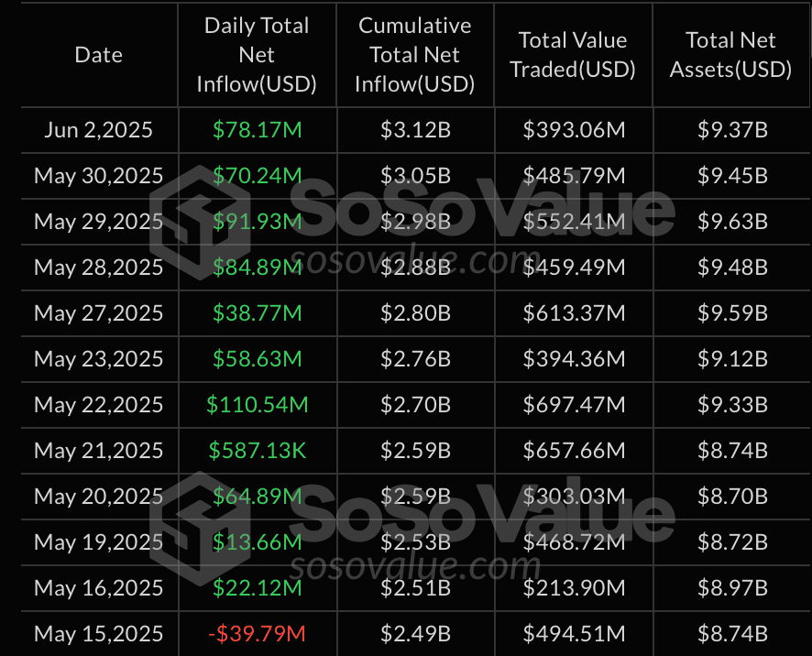The width and height of the screenshot is (812, 656).
Task: Click the $9.48B net assets value
Action: [x=732, y=268]
